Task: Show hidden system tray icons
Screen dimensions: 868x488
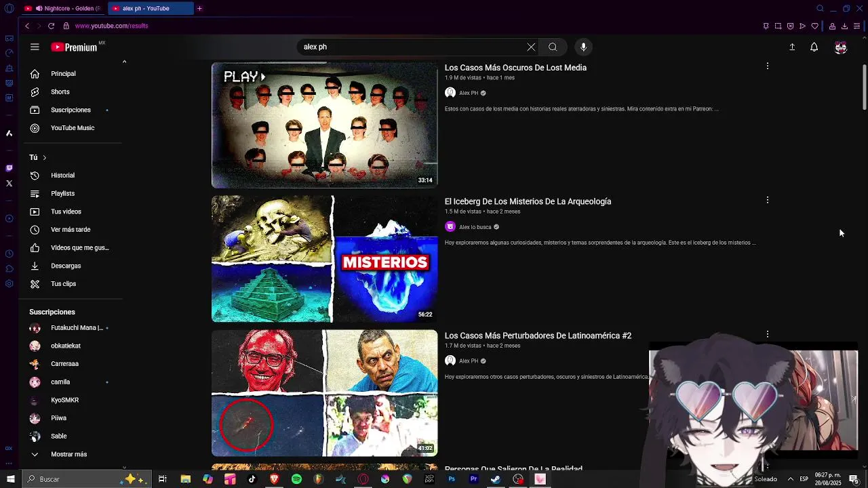Action: 790,479
